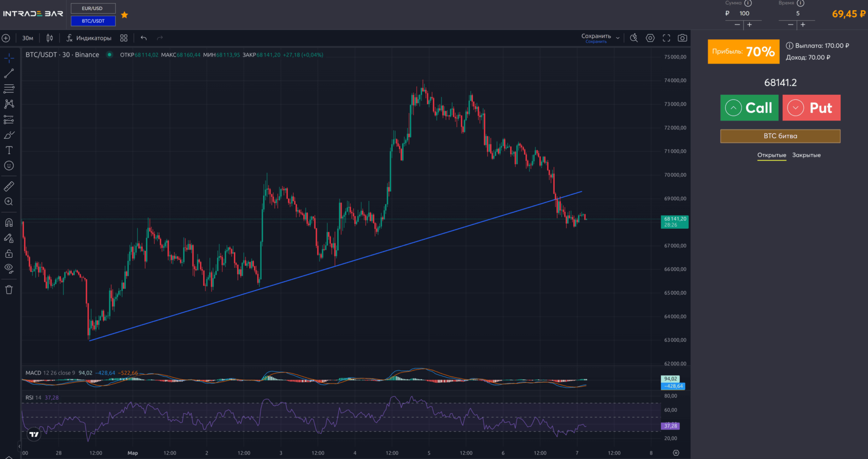
Task: Select the trend line drawing tool
Action: point(9,74)
